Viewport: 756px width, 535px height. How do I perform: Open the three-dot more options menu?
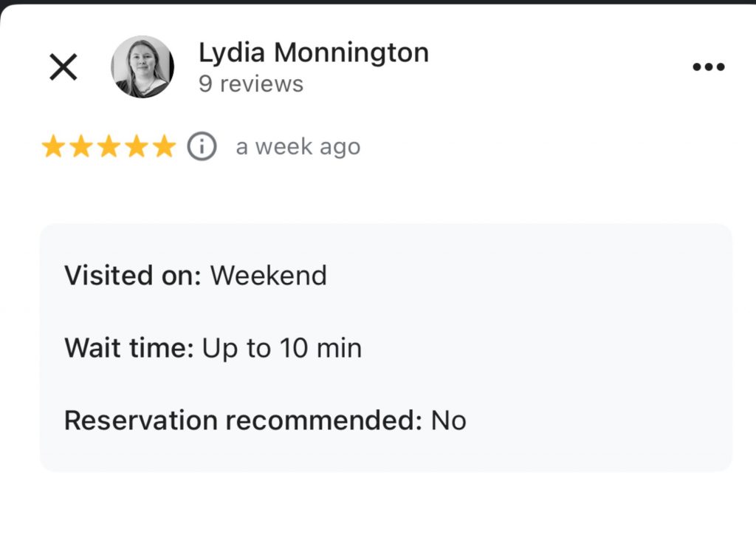(709, 67)
